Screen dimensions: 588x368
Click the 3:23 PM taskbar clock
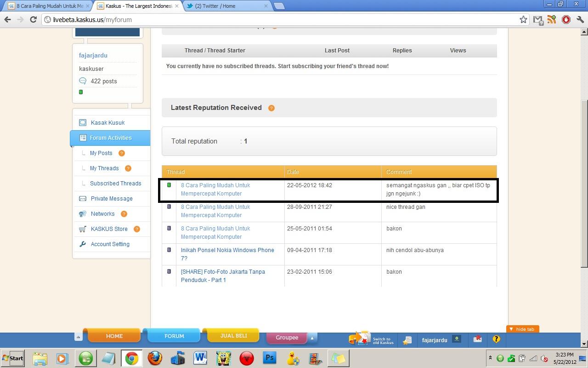click(x=564, y=355)
